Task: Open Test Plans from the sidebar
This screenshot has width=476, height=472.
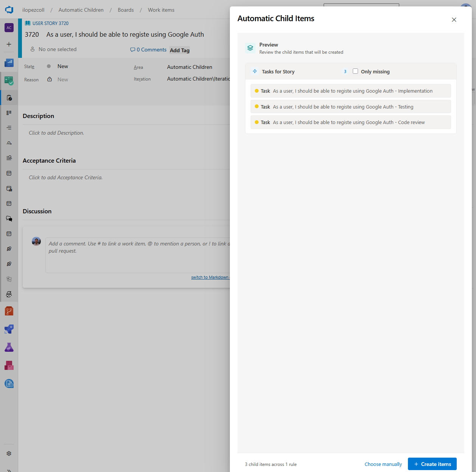Action: [9, 347]
